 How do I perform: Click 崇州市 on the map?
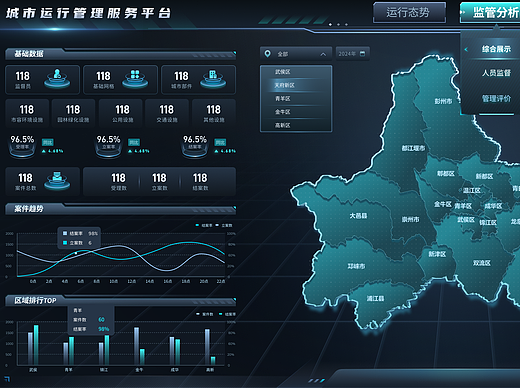coord(410,219)
